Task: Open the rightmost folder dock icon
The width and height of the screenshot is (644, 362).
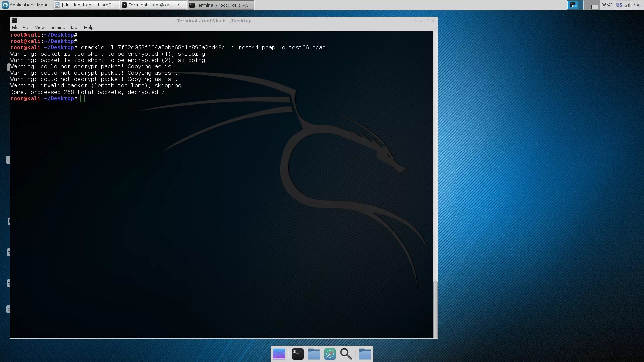Action: [365, 354]
